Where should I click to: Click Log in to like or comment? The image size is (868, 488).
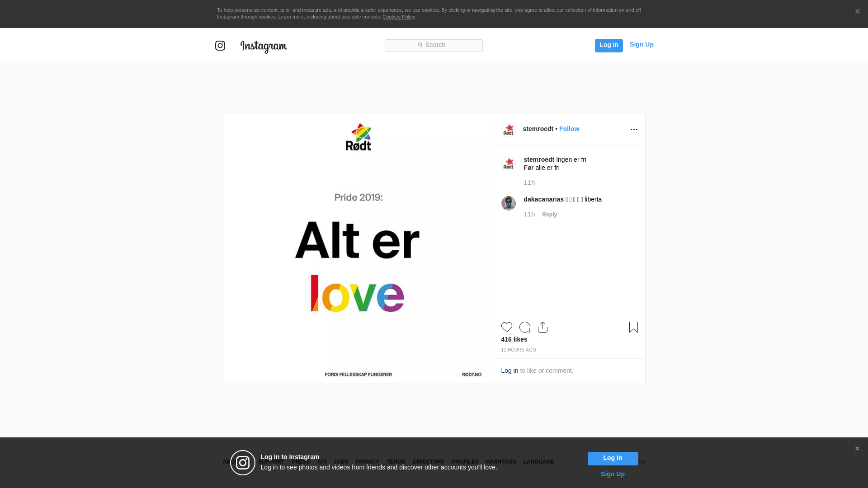pos(509,371)
